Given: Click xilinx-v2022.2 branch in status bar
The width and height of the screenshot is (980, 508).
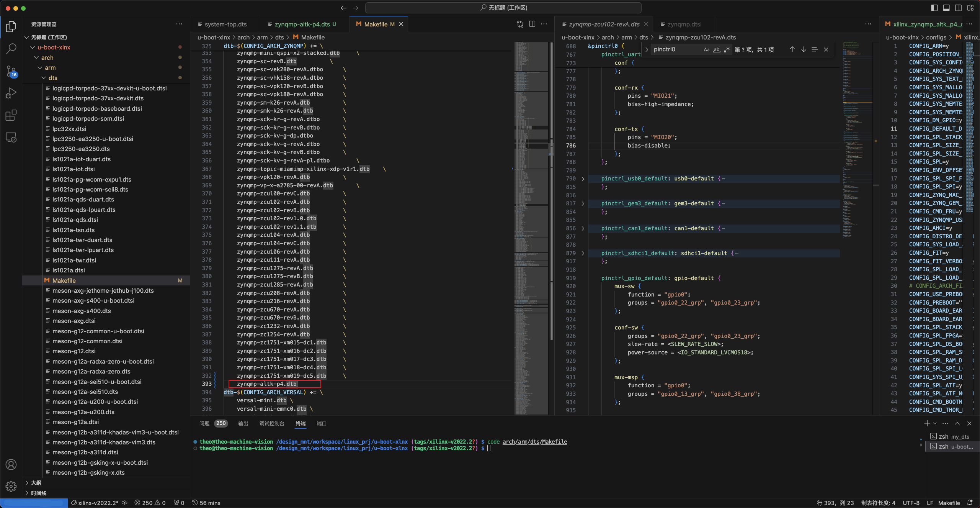Looking at the screenshot, I should coord(98,503).
